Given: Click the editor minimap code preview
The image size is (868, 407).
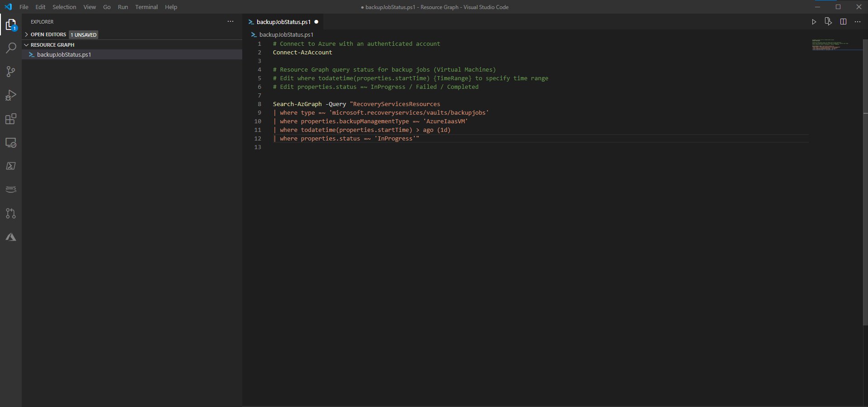Looking at the screenshot, I should (830, 45).
